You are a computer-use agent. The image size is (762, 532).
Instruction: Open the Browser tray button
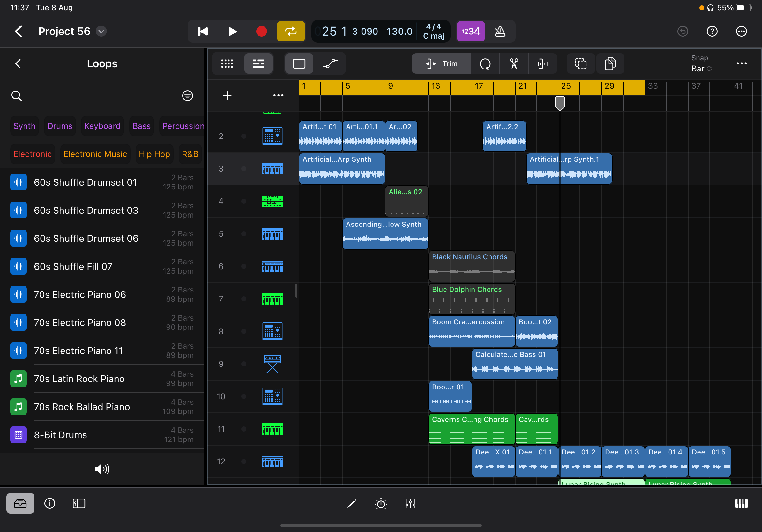(x=20, y=504)
